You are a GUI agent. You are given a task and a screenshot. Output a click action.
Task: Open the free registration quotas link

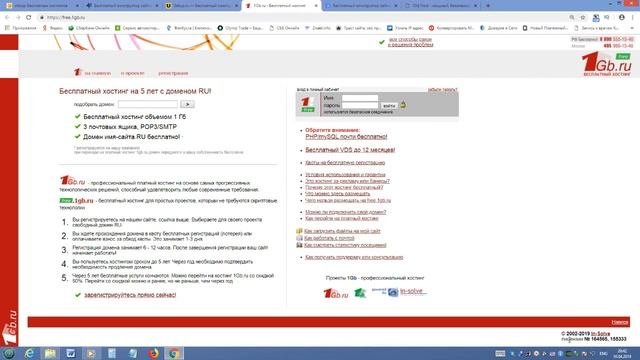coord(345,162)
